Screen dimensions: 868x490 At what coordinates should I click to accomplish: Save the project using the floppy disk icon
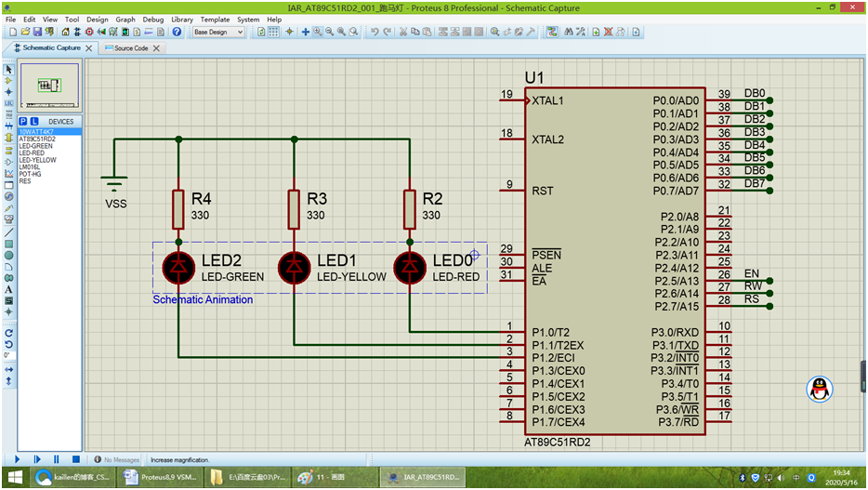(37, 33)
